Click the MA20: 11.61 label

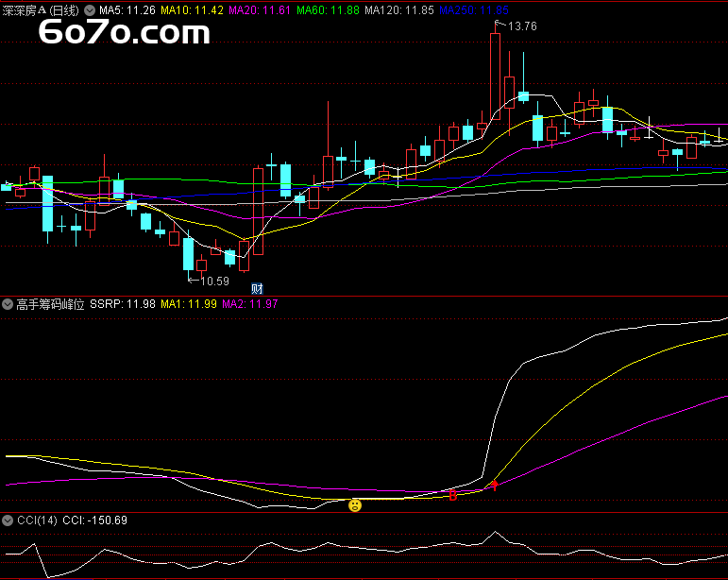pos(260,10)
